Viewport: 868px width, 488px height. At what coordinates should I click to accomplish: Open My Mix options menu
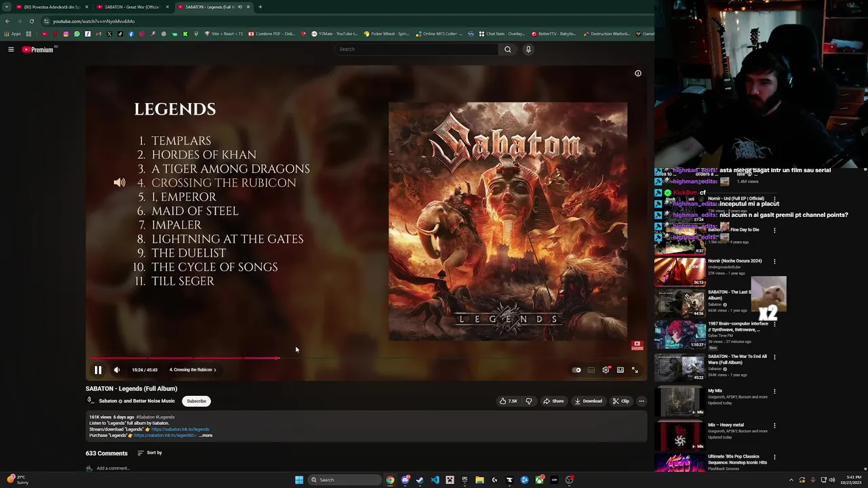pos(774,392)
